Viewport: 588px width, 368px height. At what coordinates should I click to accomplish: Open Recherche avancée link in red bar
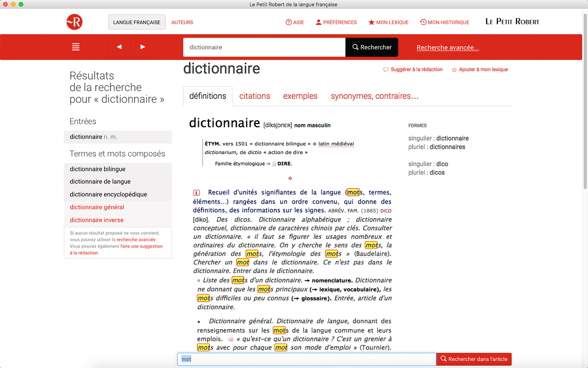[x=448, y=47]
